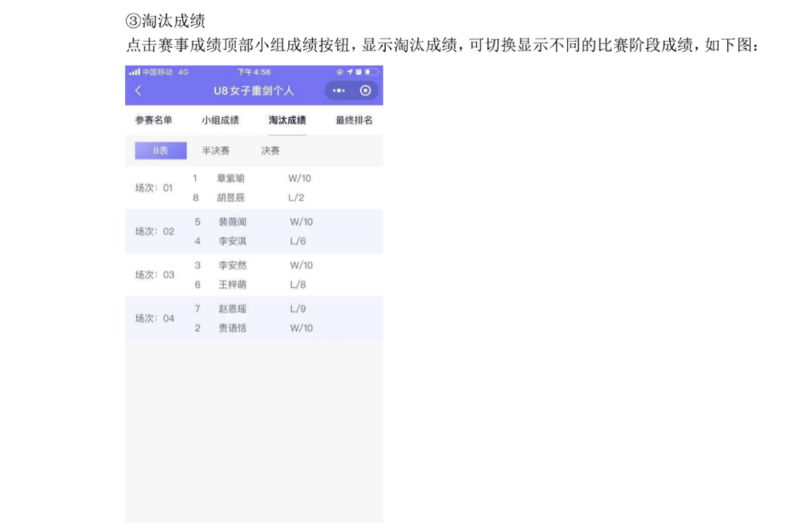Click fencer name 贵语恬
The width and height of the screenshot is (812, 530).
pyautogui.click(x=232, y=328)
